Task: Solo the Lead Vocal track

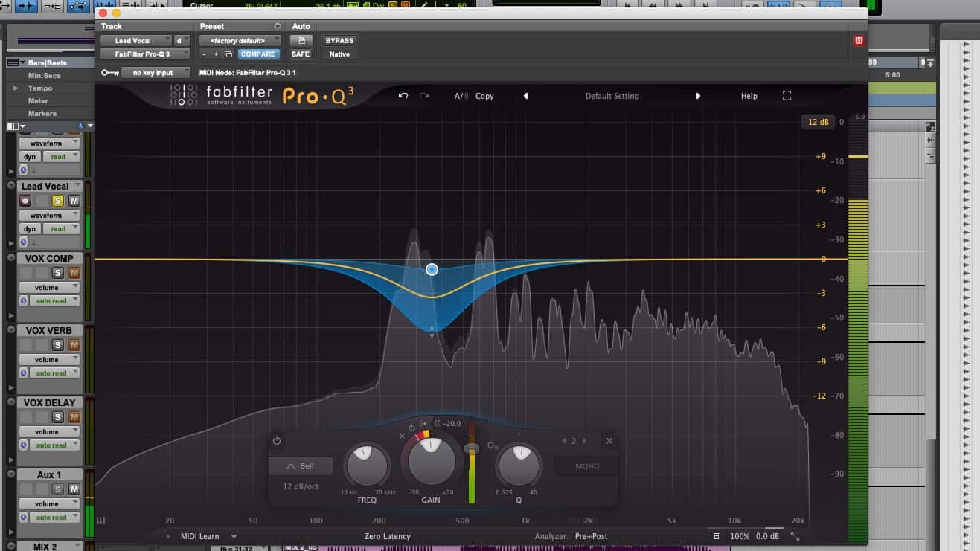Action: point(58,201)
